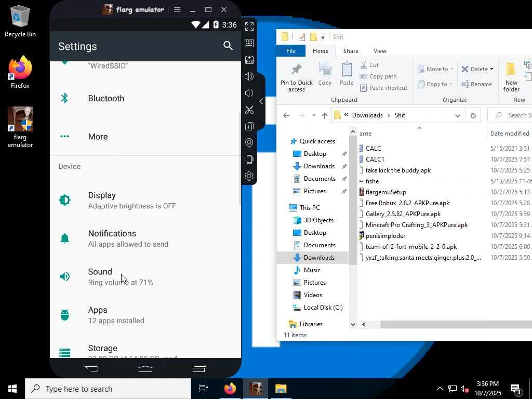Click the Copy button in Clipboard group
The width and height of the screenshot is (532, 399).
tap(325, 74)
